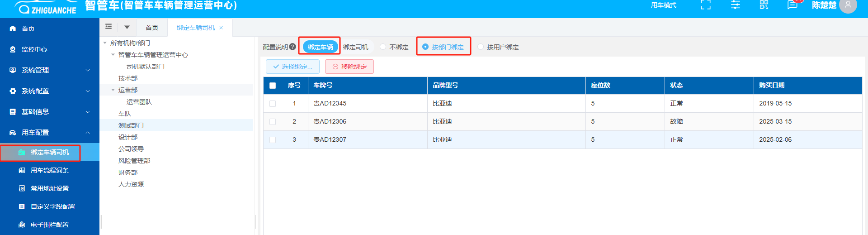Close the 绑定车辆司机 tab
The height and width of the screenshot is (235, 868).
(221, 28)
